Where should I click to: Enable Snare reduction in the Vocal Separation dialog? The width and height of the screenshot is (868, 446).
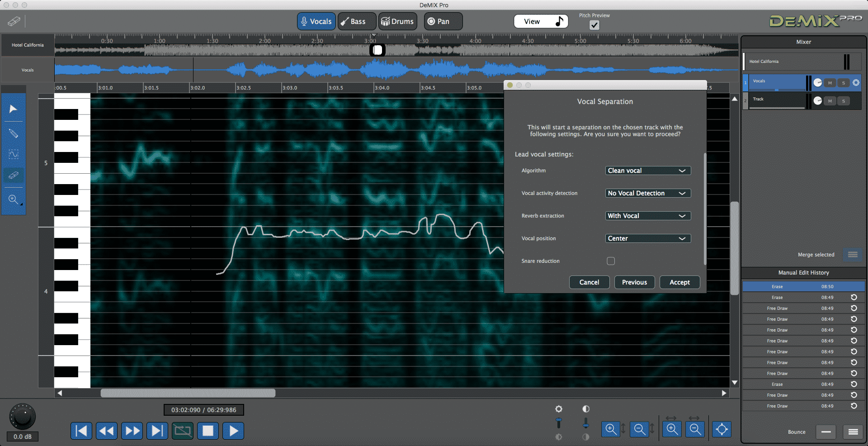coord(610,261)
